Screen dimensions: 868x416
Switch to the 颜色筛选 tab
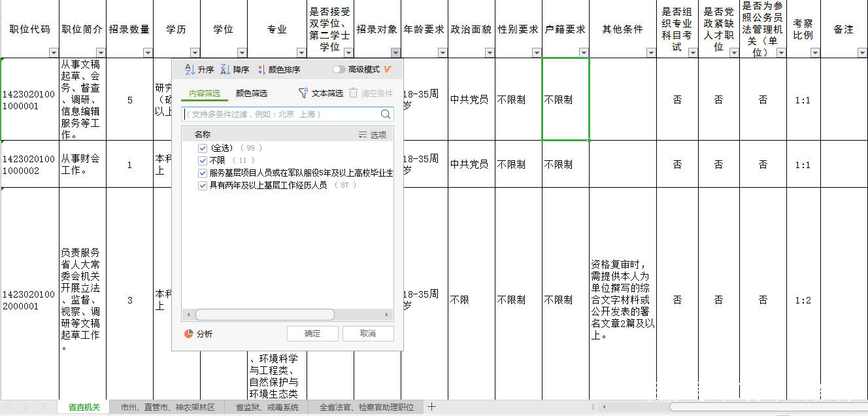252,94
